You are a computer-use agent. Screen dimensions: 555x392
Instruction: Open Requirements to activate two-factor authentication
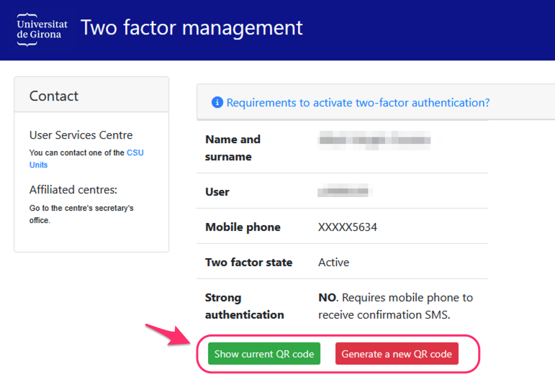click(358, 103)
